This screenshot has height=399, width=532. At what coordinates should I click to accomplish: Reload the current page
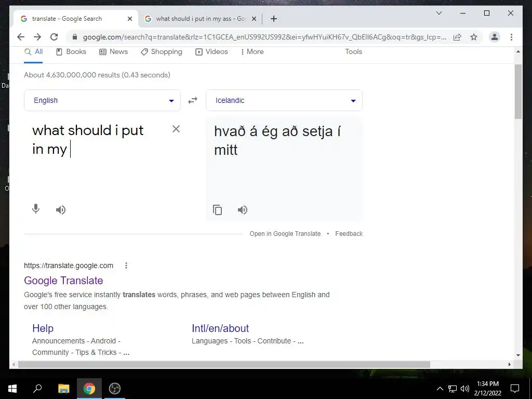point(54,37)
